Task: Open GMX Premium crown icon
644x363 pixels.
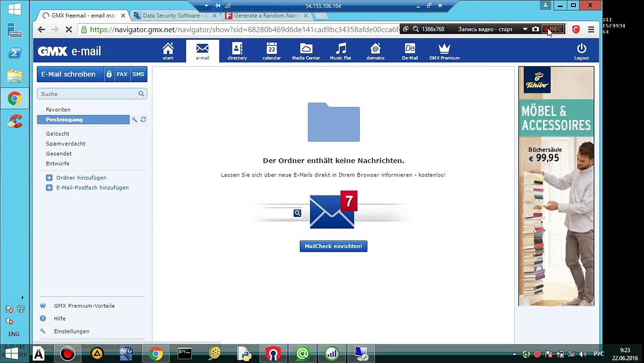Action: pos(444,51)
